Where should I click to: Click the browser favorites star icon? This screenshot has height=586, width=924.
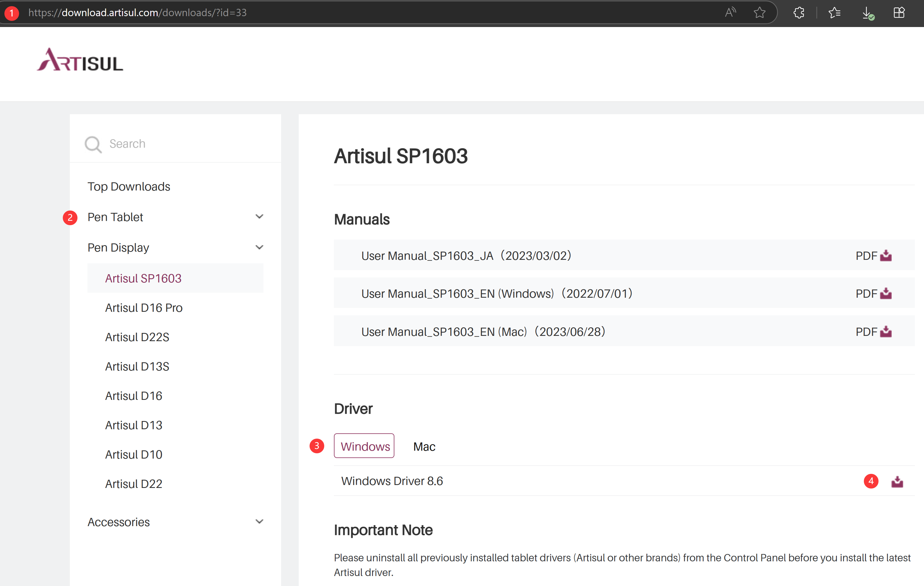[759, 13]
